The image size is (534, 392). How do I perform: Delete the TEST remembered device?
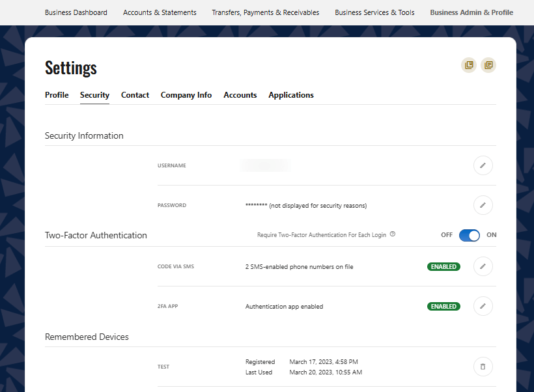483,367
